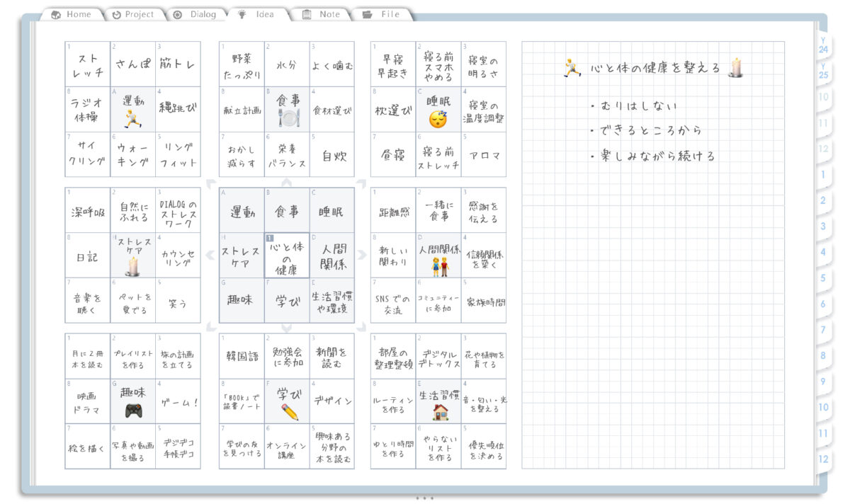Screen dimensions: 850x504
Task: Click the sleeping face 睡眠 emoji
Action: click(438, 119)
